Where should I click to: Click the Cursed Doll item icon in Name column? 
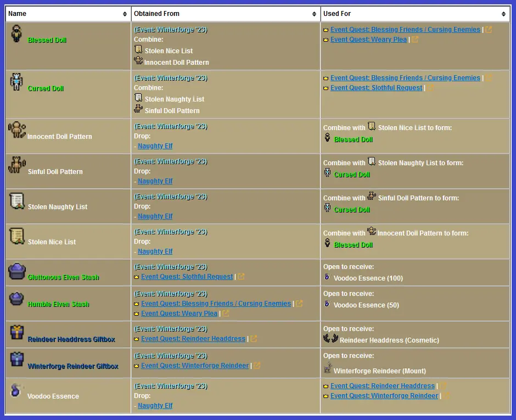16,82
